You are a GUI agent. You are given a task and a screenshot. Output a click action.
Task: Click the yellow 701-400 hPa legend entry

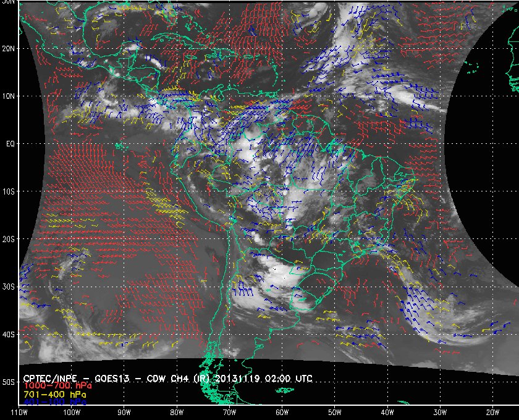pyautogui.click(x=54, y=395)
